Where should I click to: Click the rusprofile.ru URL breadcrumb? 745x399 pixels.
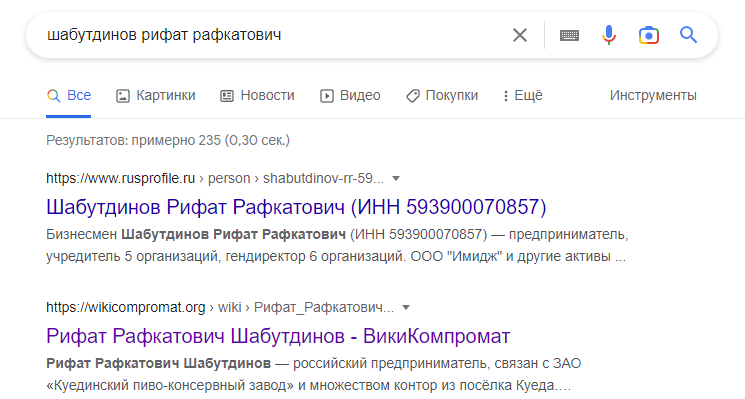pos(215,179)
